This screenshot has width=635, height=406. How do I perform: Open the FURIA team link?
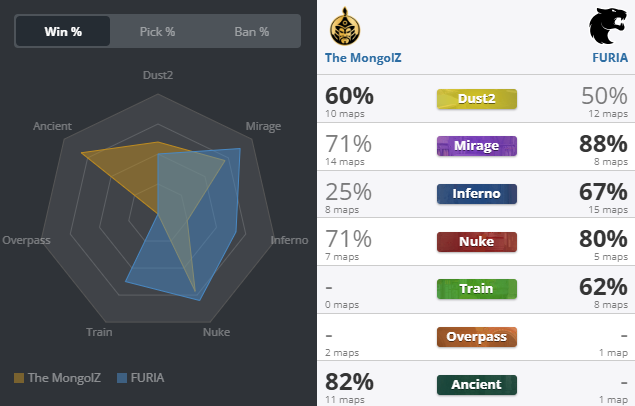pos(609,58)
